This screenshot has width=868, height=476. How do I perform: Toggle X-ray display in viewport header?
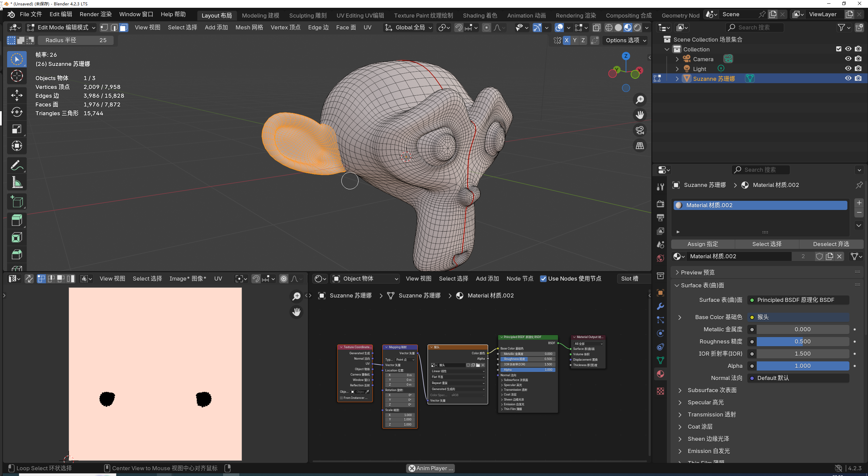(x=597, y=27)
